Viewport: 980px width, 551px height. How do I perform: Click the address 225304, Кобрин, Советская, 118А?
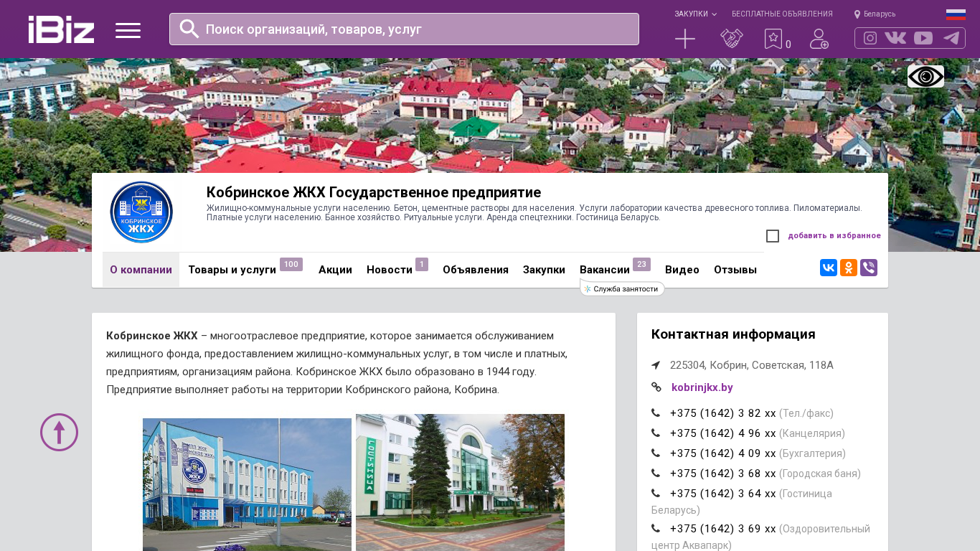[752, 365]
